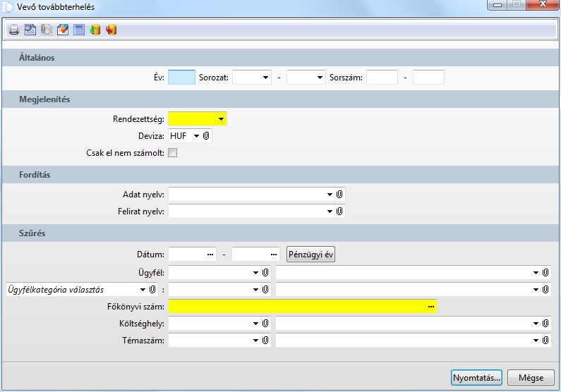Click the eraser clear-form icon

tap(63, 30)
